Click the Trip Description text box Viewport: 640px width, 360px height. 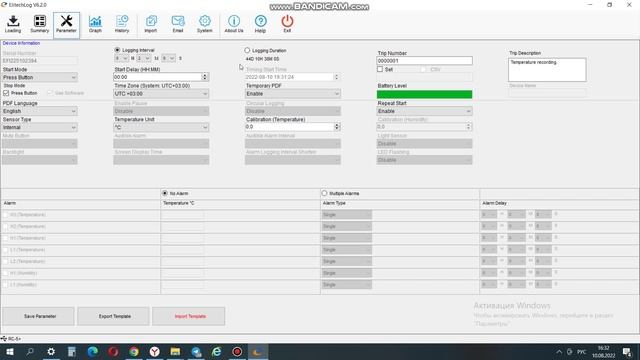point(547,69)
